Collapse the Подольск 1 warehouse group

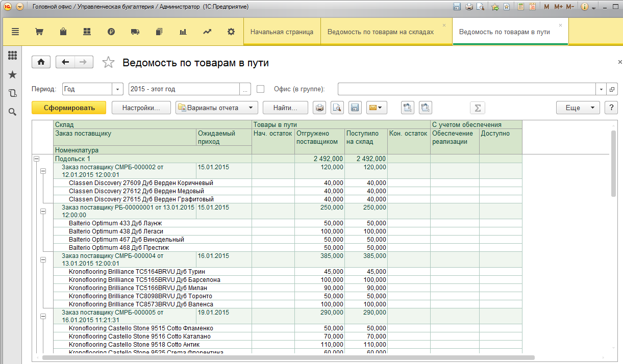coord(36,159)
